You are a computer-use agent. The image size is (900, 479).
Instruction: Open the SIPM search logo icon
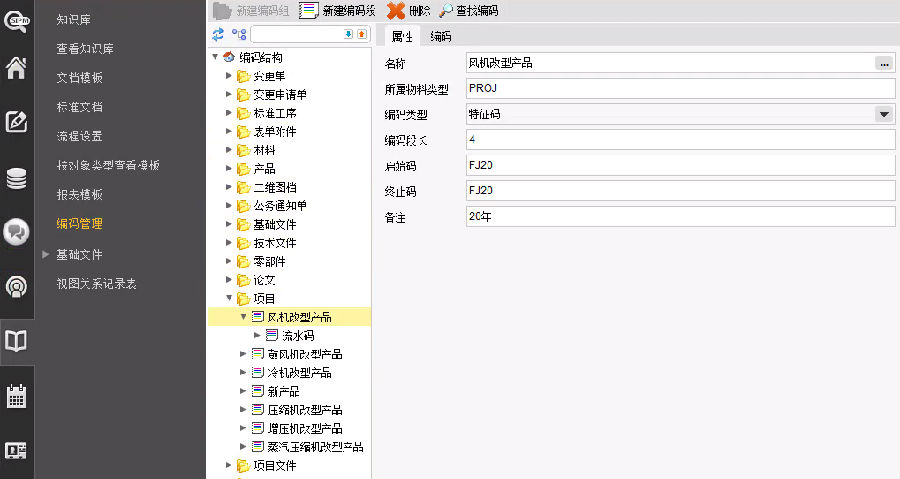[x=17, y=21]
